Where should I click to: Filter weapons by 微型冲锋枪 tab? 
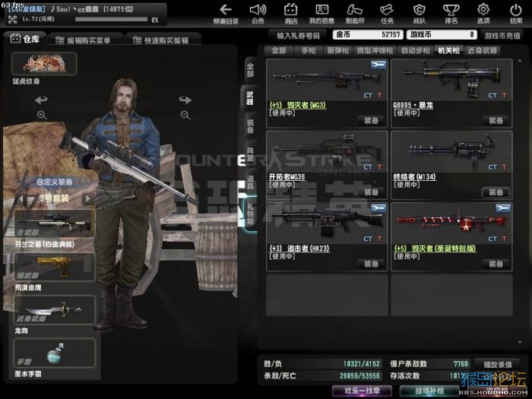coord(375,51)
